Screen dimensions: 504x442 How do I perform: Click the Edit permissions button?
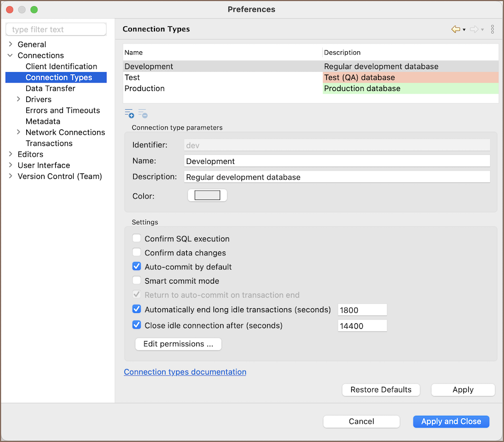coord(178,344)
